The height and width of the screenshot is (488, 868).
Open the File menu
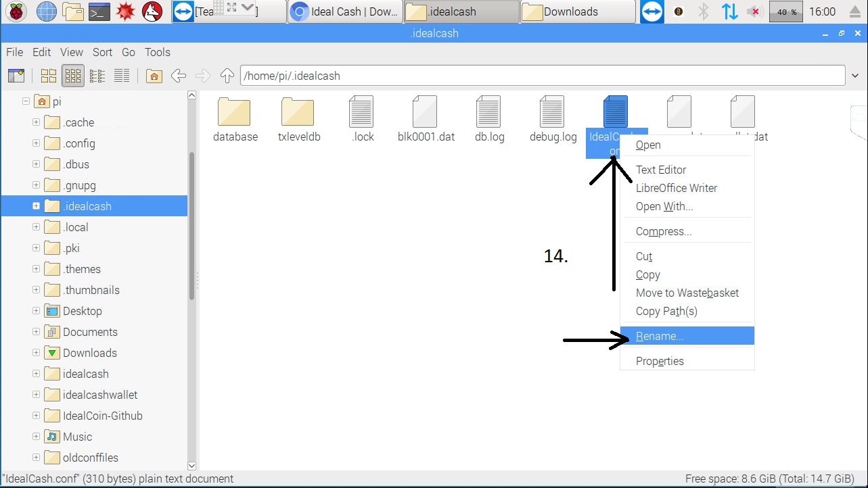click(x=14, y=52)
